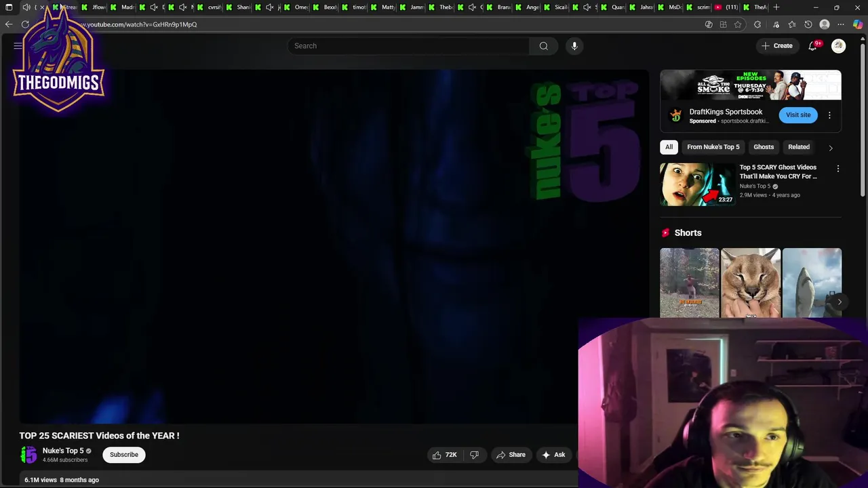The width and height of the screenshot is (868, 488).
Task: Open a new browser tab with plus
Action: 776,7
